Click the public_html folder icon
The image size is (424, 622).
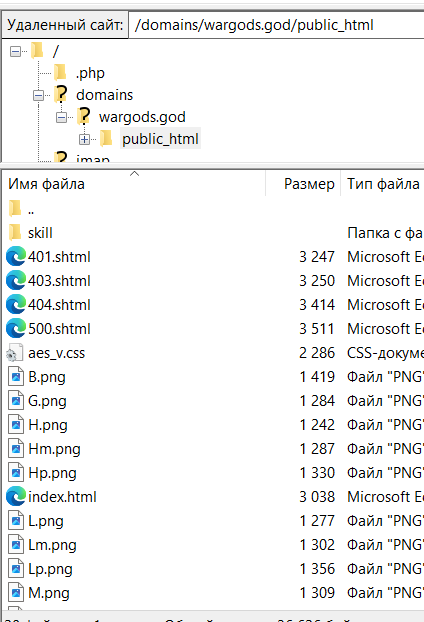(x=106, y=138)
